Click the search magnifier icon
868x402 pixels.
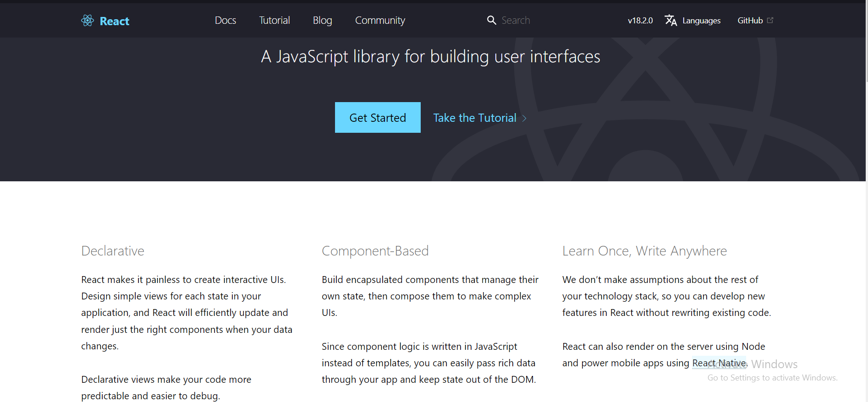pos(492,20)
